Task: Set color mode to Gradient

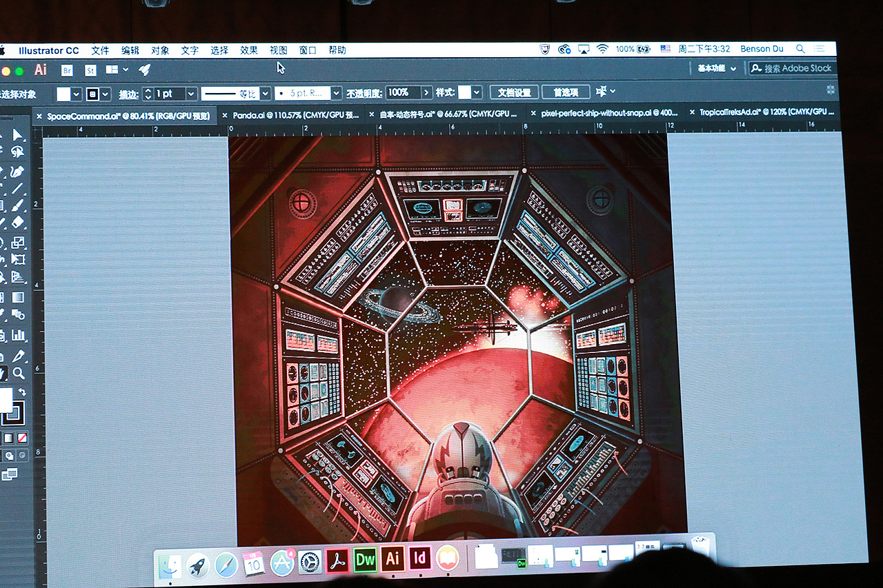Action: (8, 438)
